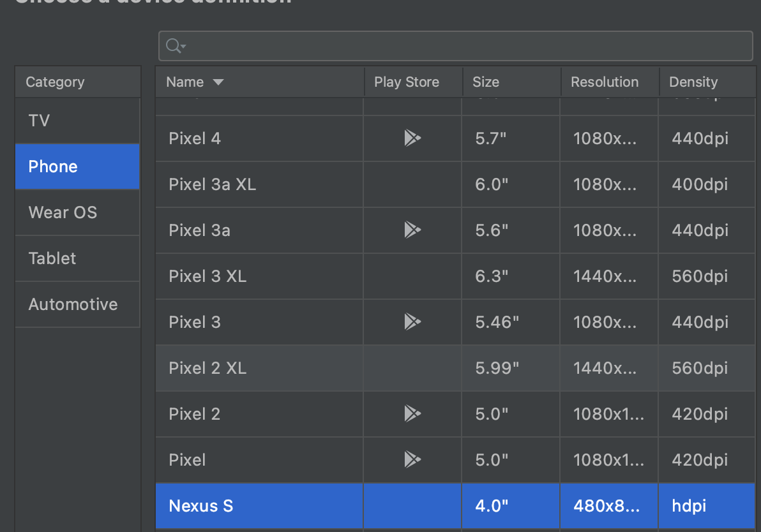
Task: Select the Pixel 3a XL device
Action: click(x=212, y=184)
